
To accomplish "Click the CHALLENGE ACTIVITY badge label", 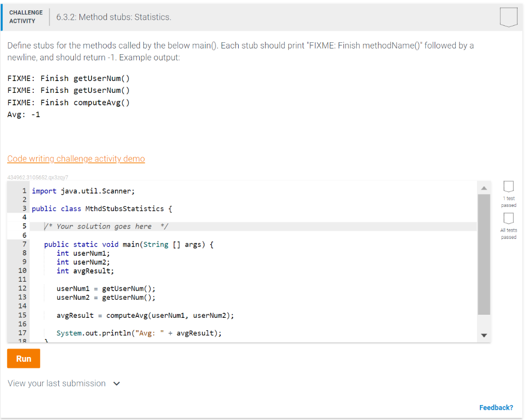I will [x=26, y=15].
